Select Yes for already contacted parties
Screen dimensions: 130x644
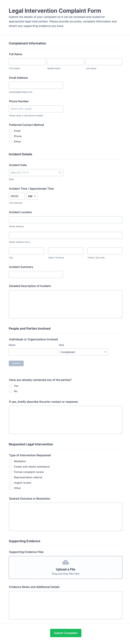click(10, 386)
